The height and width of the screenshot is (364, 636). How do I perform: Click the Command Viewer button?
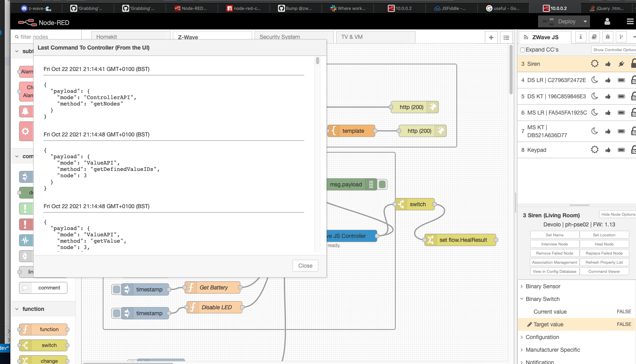click(604, 271)
